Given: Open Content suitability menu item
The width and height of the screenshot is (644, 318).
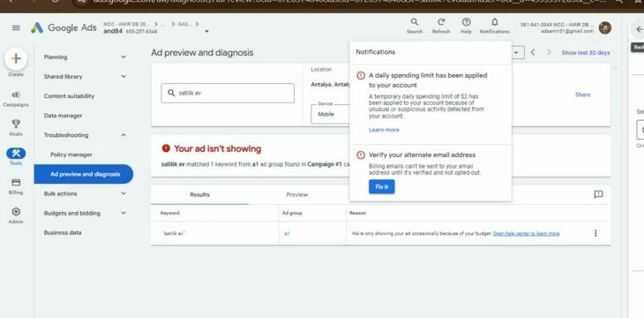Looking at the screenshot, I should click(69, 96).
